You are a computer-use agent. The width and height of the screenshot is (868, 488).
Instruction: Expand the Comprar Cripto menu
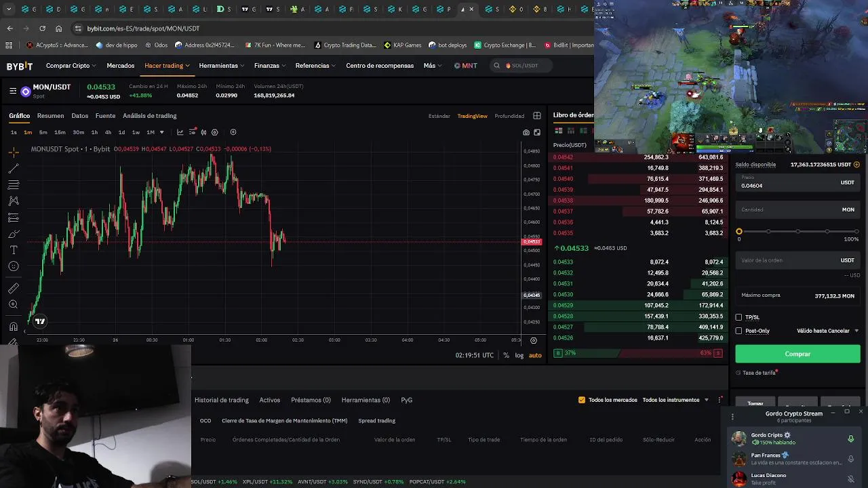click(71, 66)
